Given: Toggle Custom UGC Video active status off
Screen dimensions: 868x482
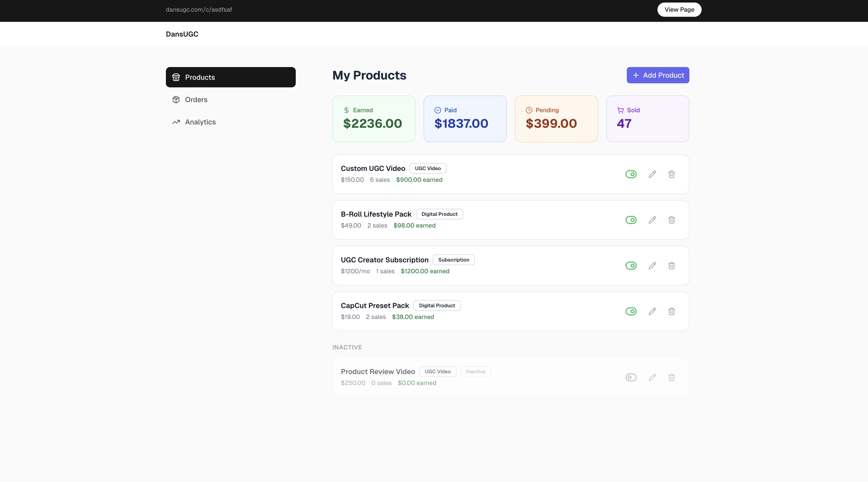Looking at the screenshot, I should 631,174.
